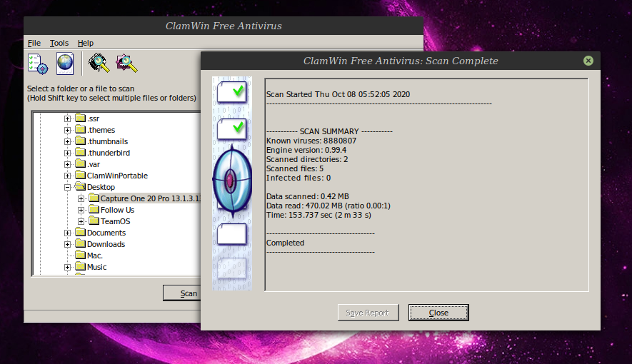Select the .var folder
The width and height of the screenshot is (632, 364).
[x=94, y=164]
